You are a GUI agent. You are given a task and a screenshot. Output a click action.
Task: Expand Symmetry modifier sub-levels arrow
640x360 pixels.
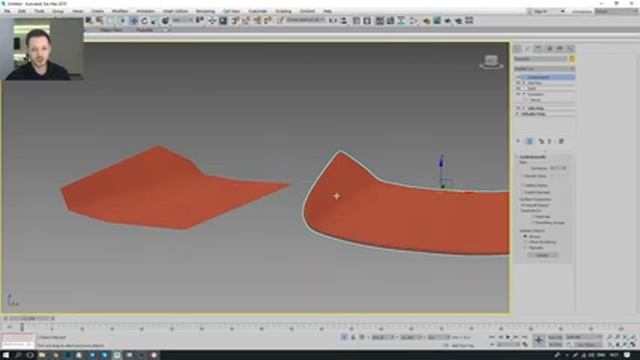click(x=524, y=94)
